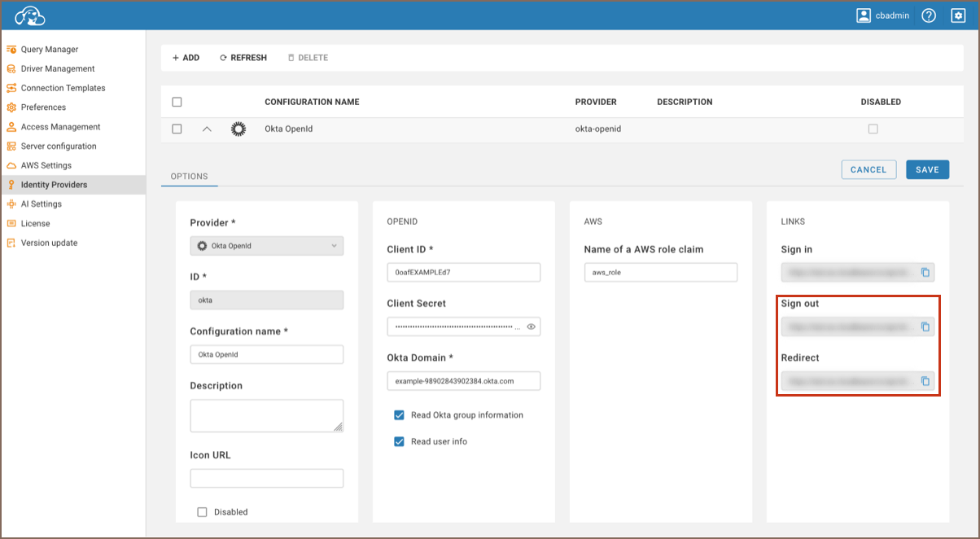980x539 pixels.
Task: Uncheck Read Okta group information
Action: click(x=399, y=415)
